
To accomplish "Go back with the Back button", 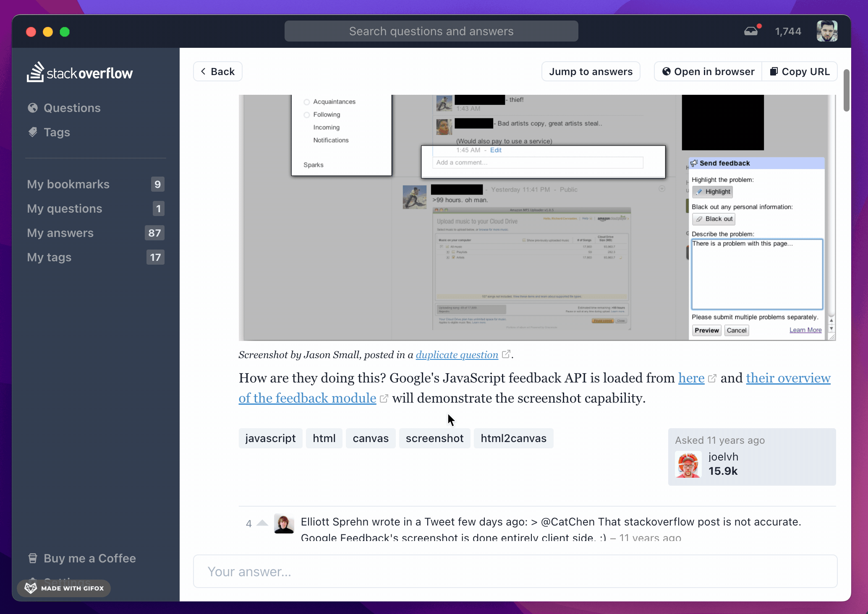I will click(217, 71).
